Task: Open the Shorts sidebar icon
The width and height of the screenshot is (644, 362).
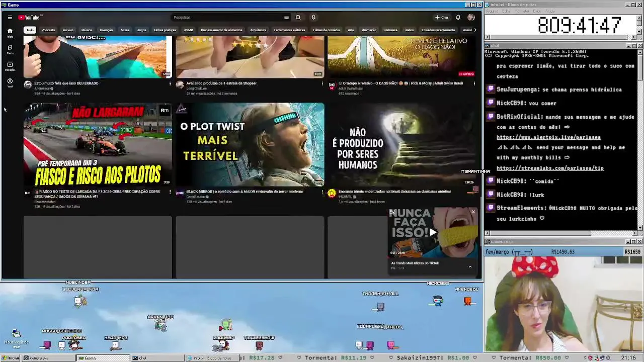Action: pos(10,49)
